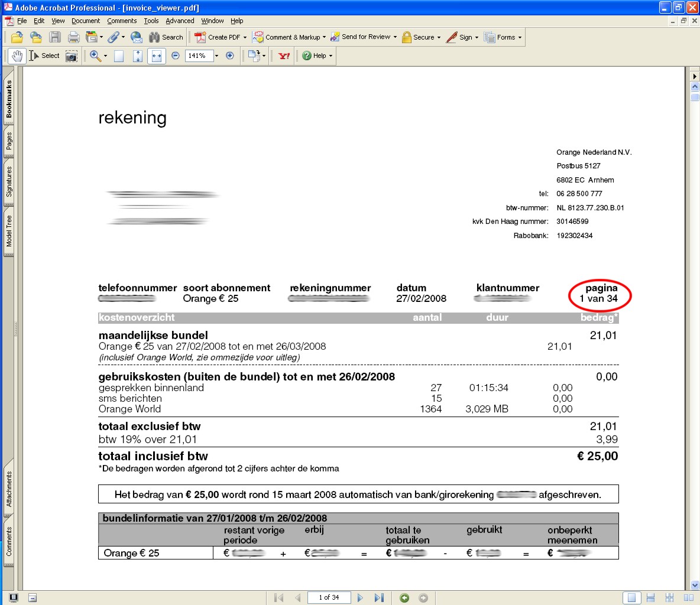Set view to Fit Page
This screenshot has width=700, height=605.
[x=138, y=56]
